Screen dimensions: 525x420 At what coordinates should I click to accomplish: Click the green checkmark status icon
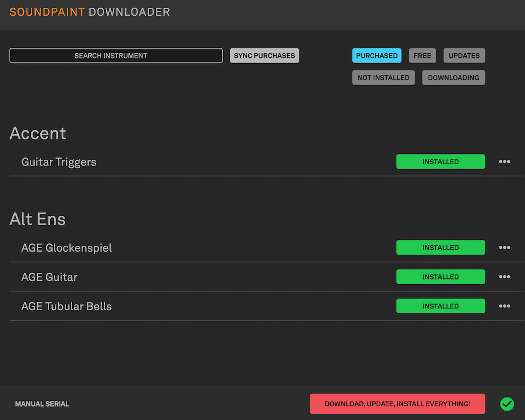(x=507, y=404)
